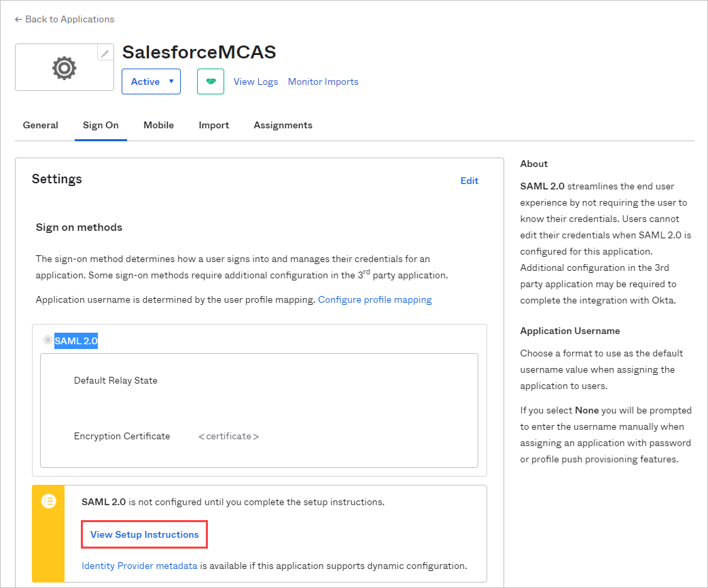Open Monitor Imports
This screenshot has width=708, height=588.
click(x=323, y=81)
